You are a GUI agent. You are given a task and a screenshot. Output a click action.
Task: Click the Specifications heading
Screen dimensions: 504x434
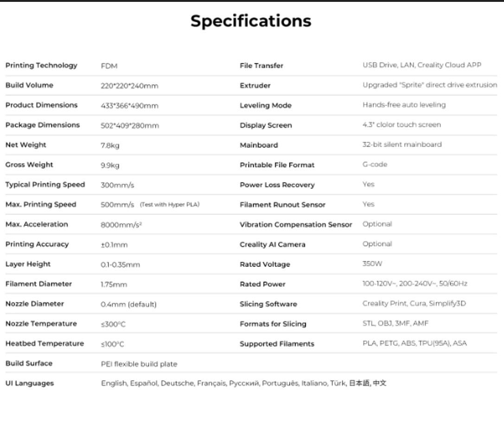pyautogui.click(x=251, y=21)
